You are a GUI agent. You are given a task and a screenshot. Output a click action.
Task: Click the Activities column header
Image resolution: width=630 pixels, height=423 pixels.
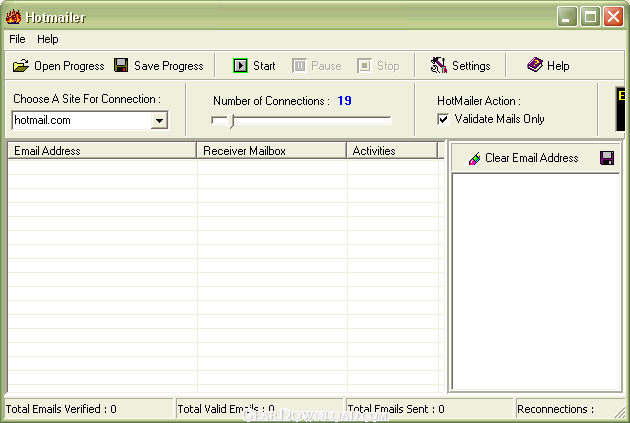pos(392,151)
